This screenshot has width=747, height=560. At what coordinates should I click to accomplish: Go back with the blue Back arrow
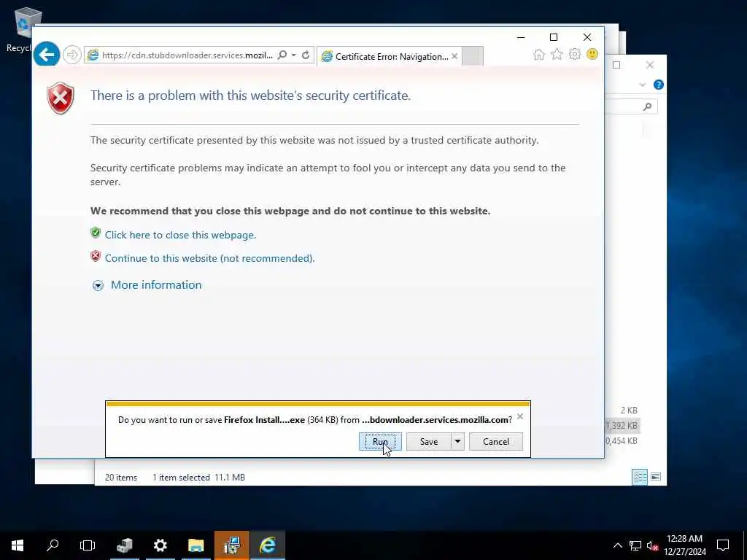tap(47, 55)
